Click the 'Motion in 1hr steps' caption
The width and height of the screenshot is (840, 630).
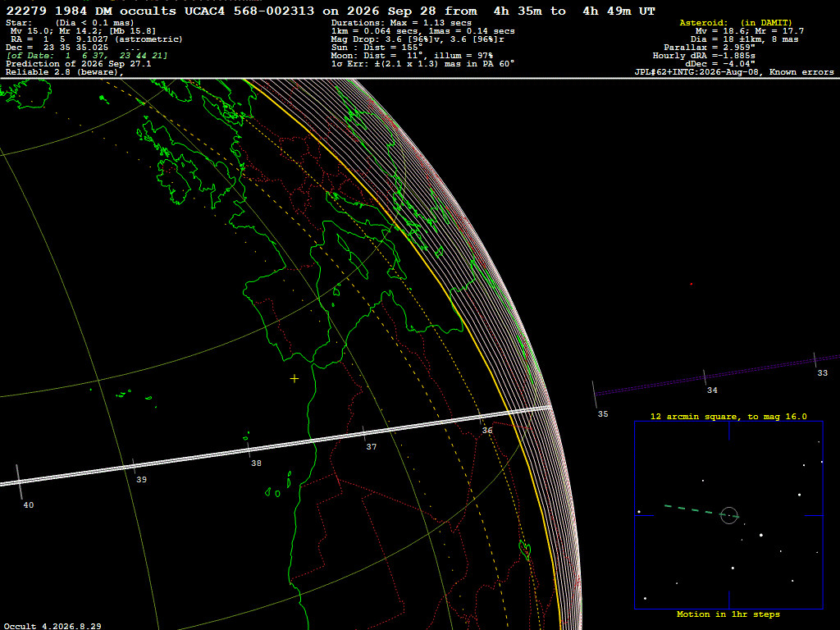[x=728, y=614]
